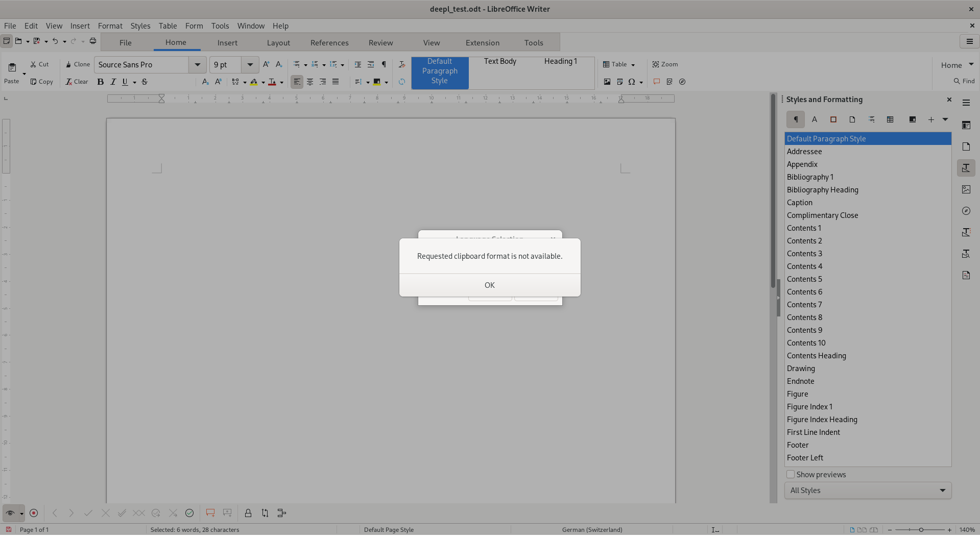This screenshot has height=539, width=980.
Task: Show Frame Styles in Styles panel
Action: click(x=833, y=119)
